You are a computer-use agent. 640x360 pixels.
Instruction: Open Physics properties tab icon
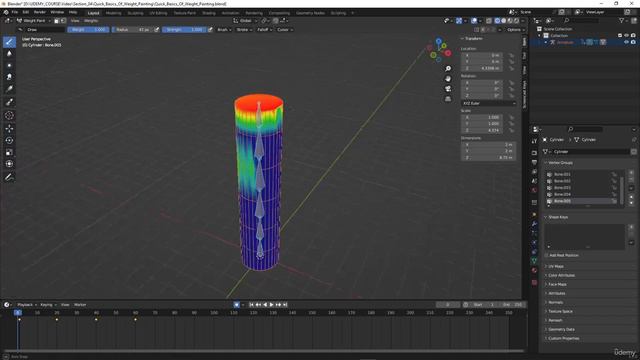534,242
